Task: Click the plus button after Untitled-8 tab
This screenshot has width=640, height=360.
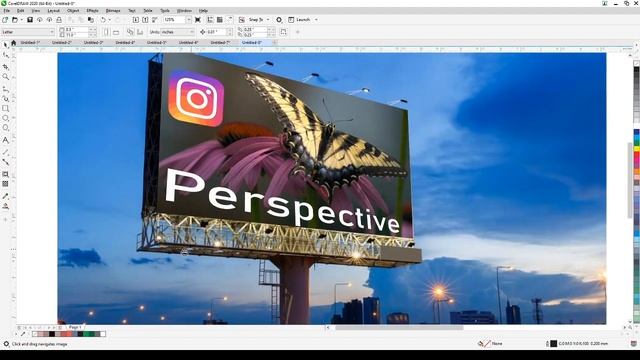Action: pos(275,42)
